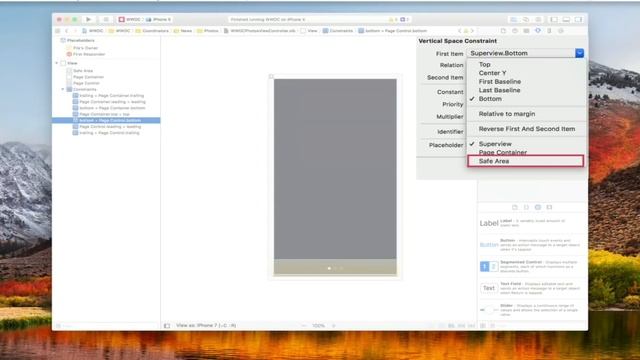
Task: Choose the iPhone run destination
Action: (x=159, y=19)
